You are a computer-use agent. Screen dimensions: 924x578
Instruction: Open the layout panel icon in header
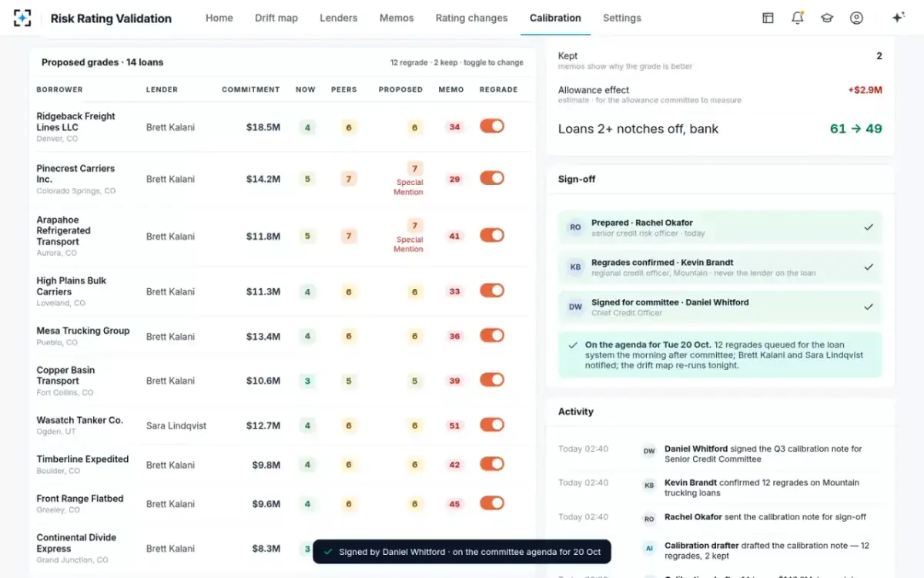coord(768,18)
